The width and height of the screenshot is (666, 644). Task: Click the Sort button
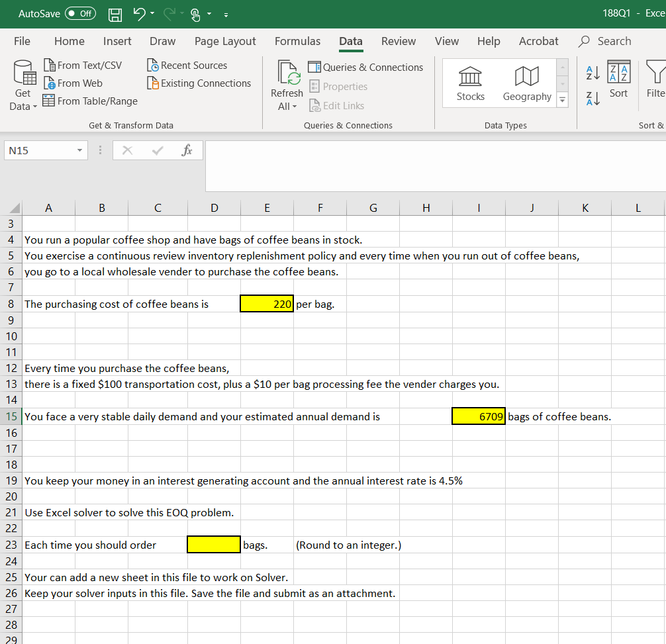(x=618, y=83)
